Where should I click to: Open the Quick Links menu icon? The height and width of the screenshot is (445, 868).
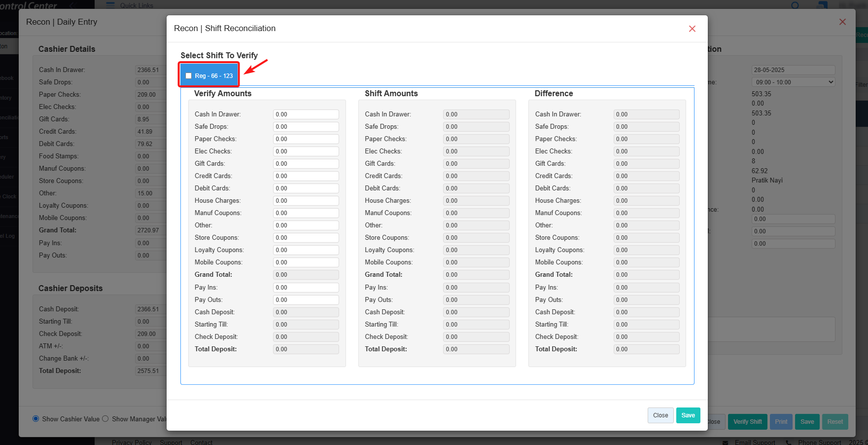(x=111, y=5)
